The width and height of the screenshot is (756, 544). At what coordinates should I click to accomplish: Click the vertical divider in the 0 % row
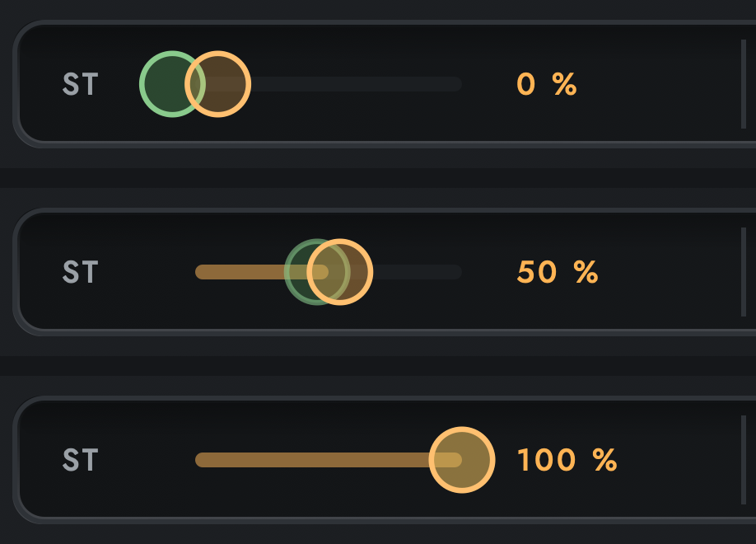pyautogui.click(x=744, y=84)
